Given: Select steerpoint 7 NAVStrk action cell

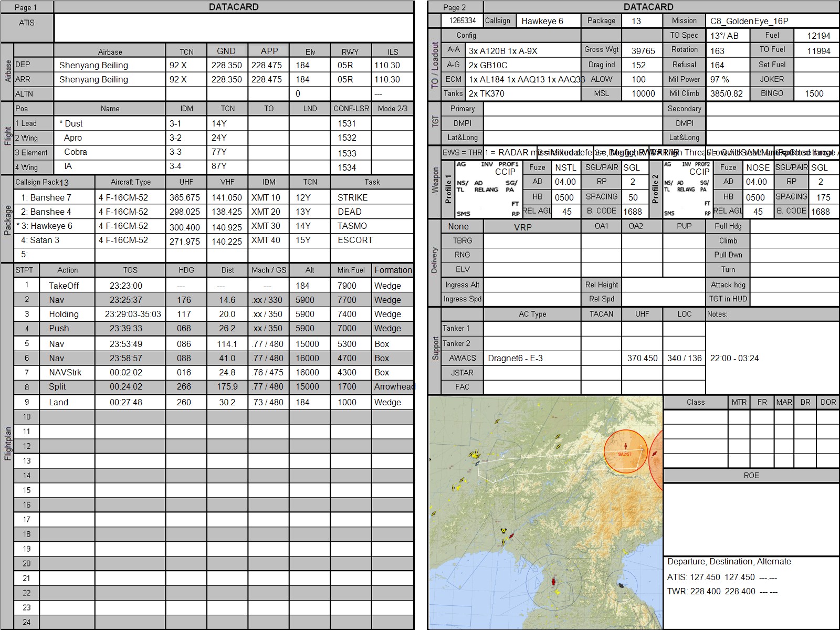Looking at the screenshot, I should tap(67, 372).
